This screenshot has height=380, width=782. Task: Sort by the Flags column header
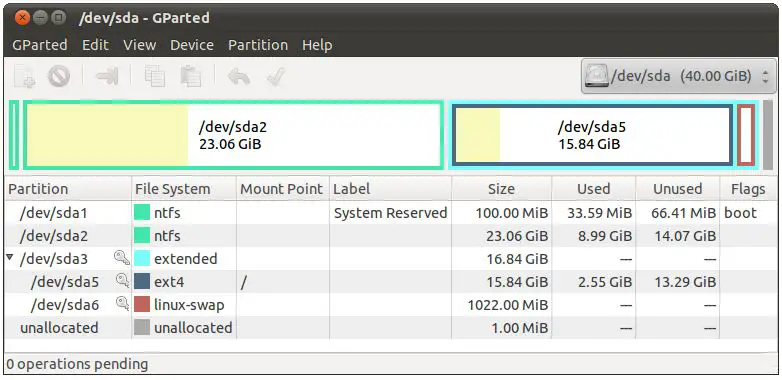(748, 190)
